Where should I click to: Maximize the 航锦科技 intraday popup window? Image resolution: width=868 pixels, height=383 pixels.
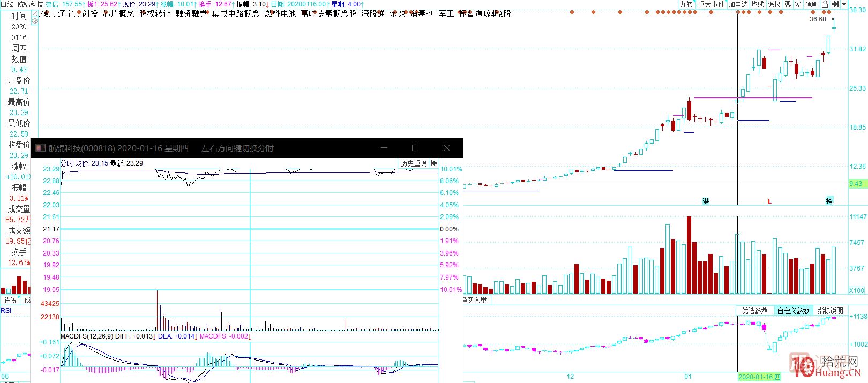tap(415, 148)
